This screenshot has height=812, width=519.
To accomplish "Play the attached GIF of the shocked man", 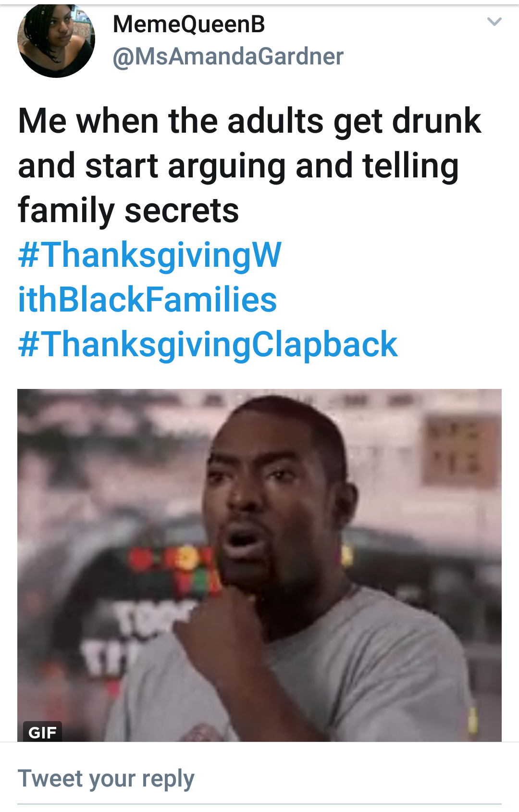I will coord(259,565).
